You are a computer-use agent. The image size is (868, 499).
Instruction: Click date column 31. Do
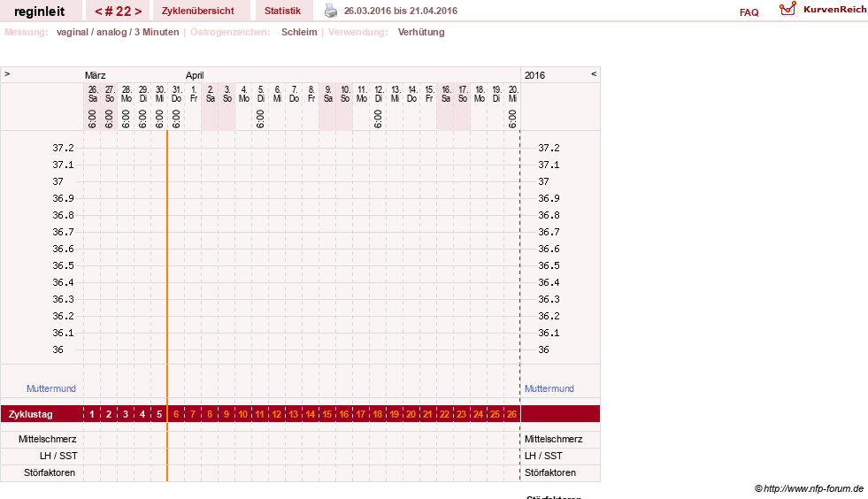point(177,94)
